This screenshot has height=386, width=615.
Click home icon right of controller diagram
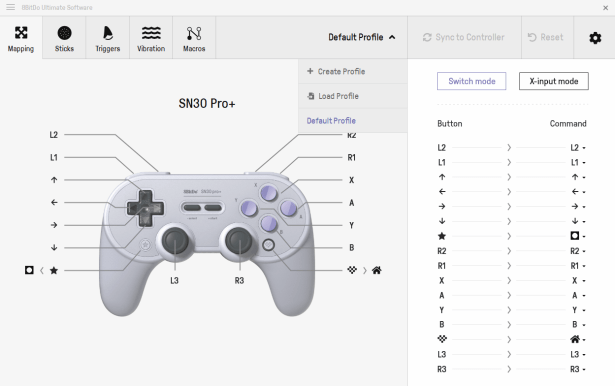click(x=377, y=270)
